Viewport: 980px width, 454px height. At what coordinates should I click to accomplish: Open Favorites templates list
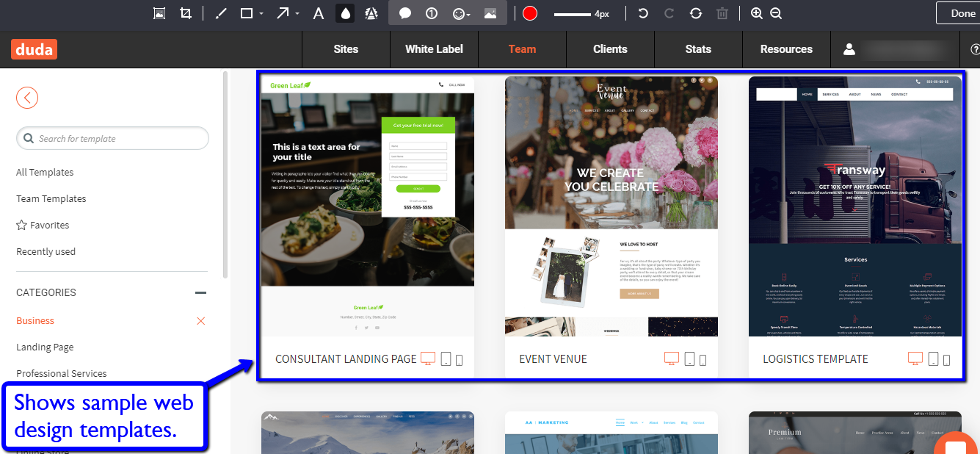[x=43, y=225]
